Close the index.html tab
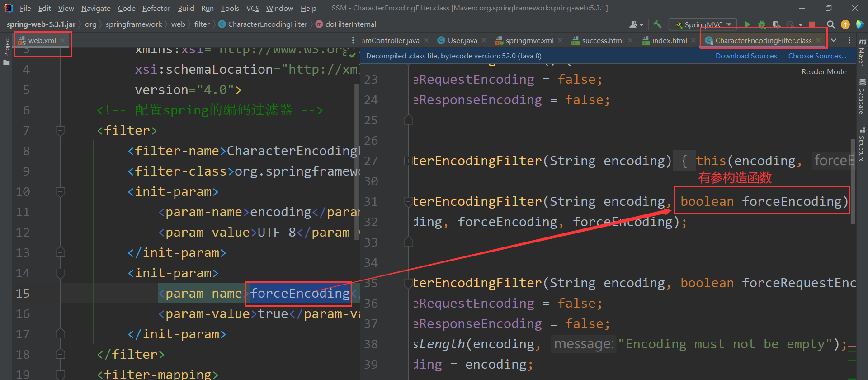This screenshot has height=380, width=868. 693,41
